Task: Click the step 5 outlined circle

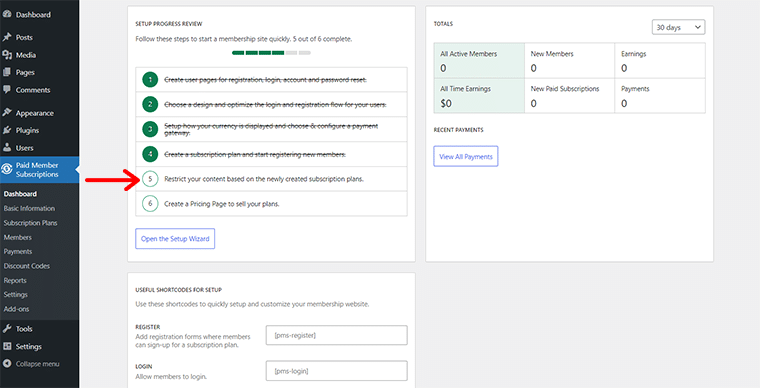Action: pos(150,179)
